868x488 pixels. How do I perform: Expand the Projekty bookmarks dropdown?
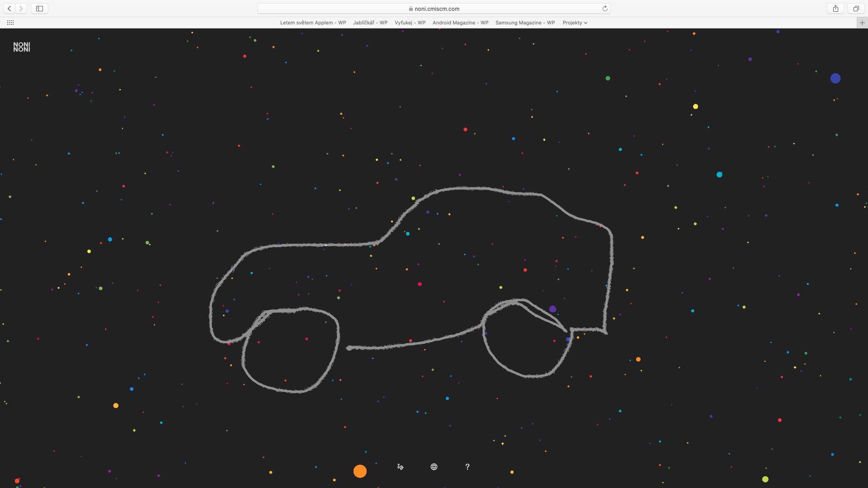point(575,23)
